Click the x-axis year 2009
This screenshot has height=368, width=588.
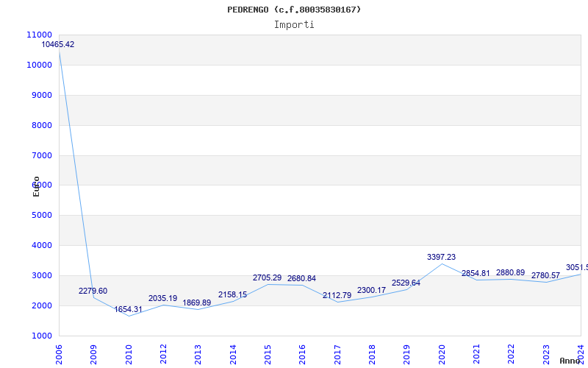click(94, 355)
